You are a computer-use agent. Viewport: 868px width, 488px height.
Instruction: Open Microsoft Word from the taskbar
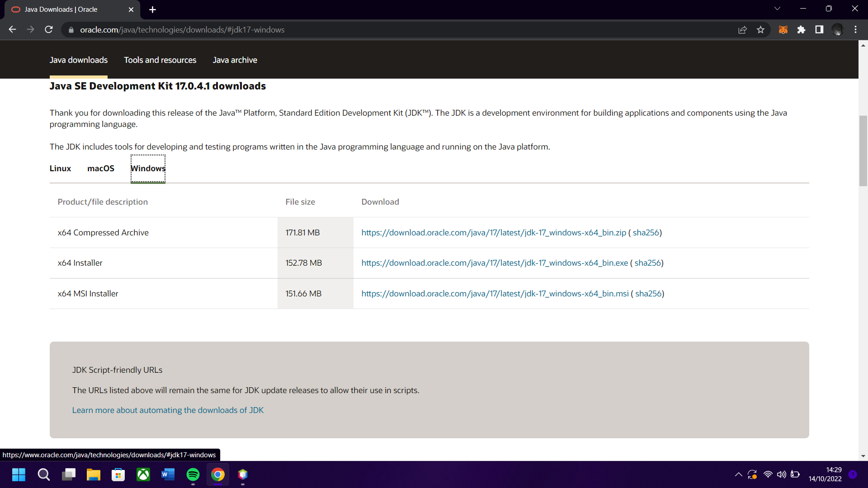[x=168, y=474]
